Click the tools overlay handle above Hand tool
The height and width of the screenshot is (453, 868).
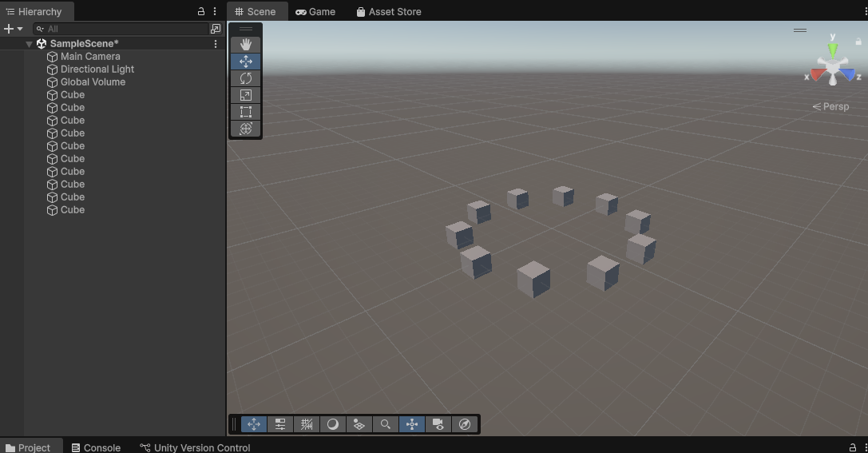point(246,29)
